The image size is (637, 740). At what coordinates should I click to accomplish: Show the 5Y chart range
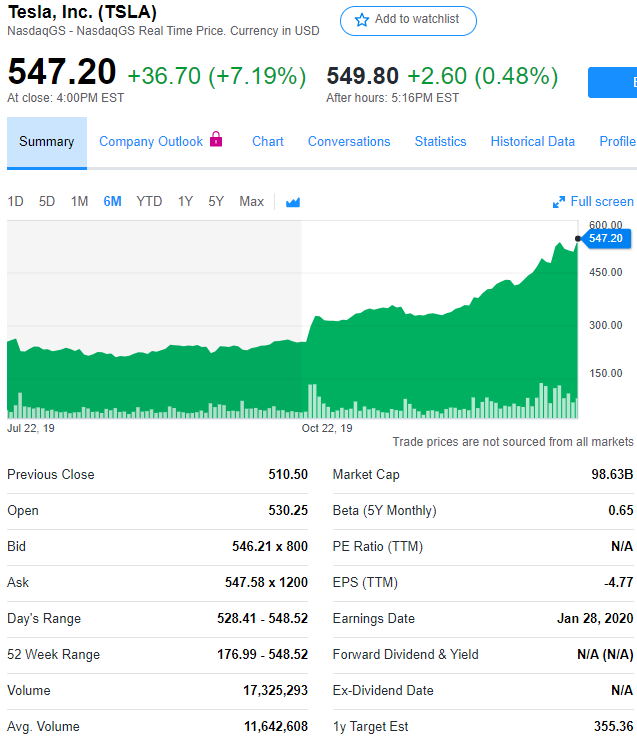click(216, 202)
